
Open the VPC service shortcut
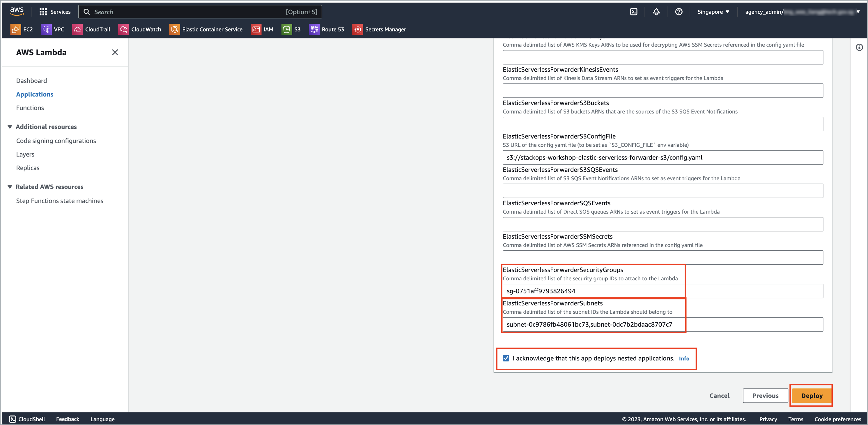[x=53, y=29]
